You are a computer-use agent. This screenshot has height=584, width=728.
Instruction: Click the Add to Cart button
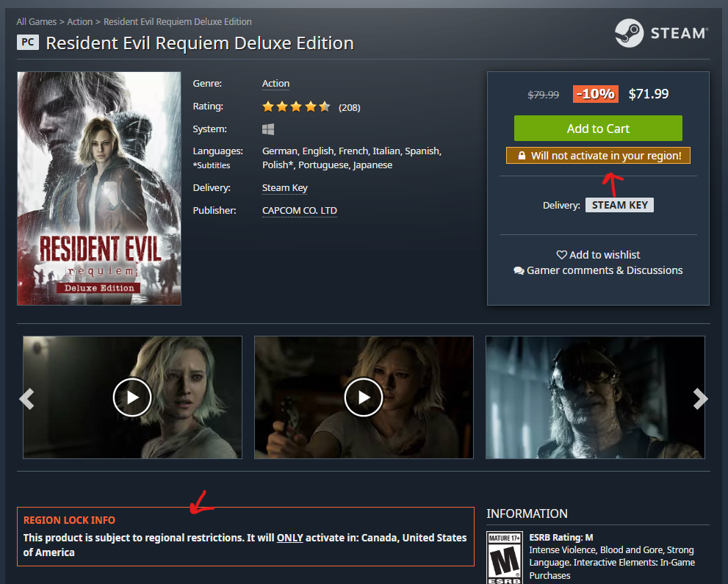[598, 128]
